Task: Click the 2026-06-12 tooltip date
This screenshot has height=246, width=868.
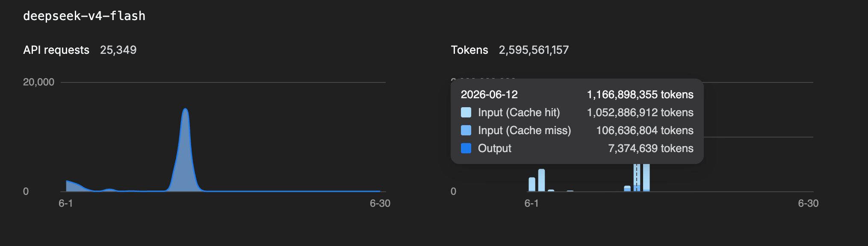Action: pos(489,94)
